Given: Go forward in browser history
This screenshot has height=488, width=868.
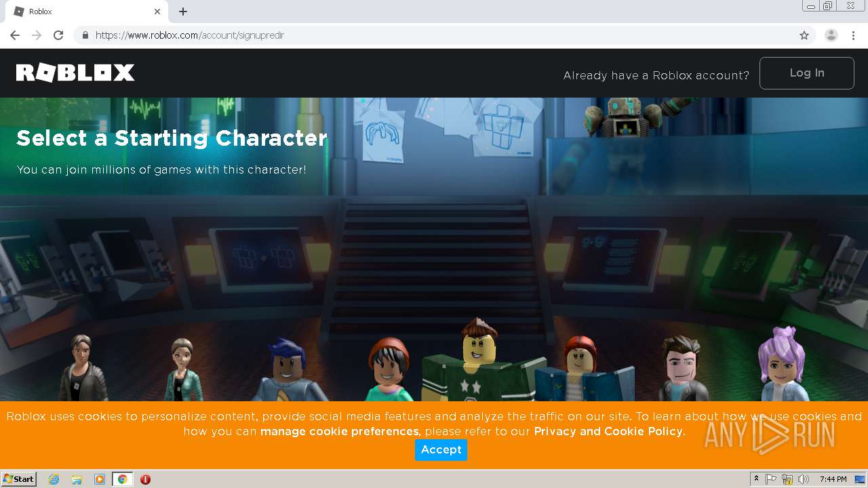Looking at the screenshot, I should 37,35.
